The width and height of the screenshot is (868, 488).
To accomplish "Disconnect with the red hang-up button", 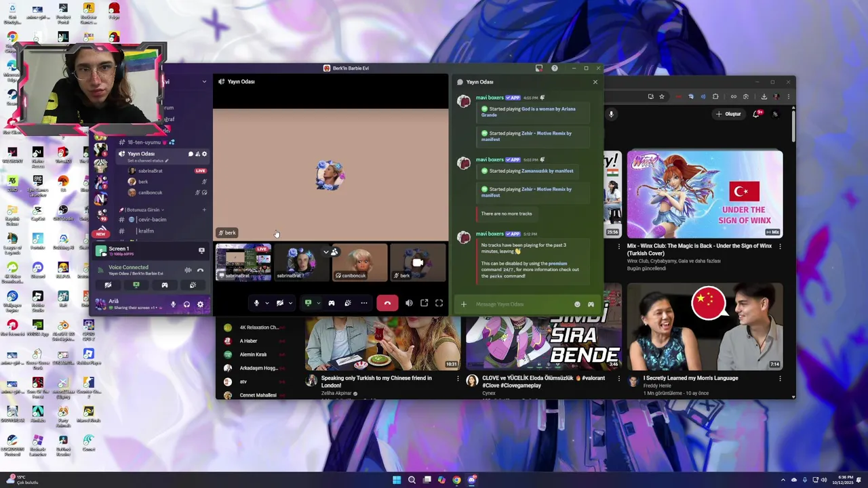I will coord(387,303).
